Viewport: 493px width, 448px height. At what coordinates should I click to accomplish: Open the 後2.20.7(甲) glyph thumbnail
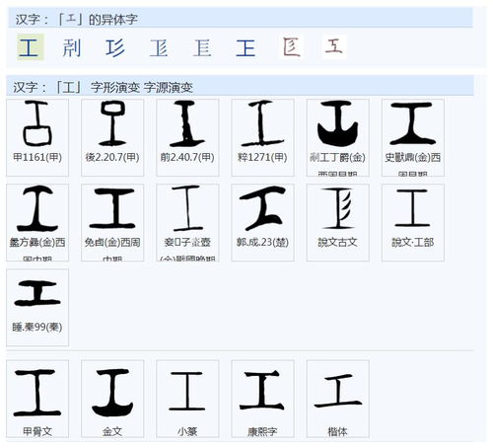[x=112, y=137]
